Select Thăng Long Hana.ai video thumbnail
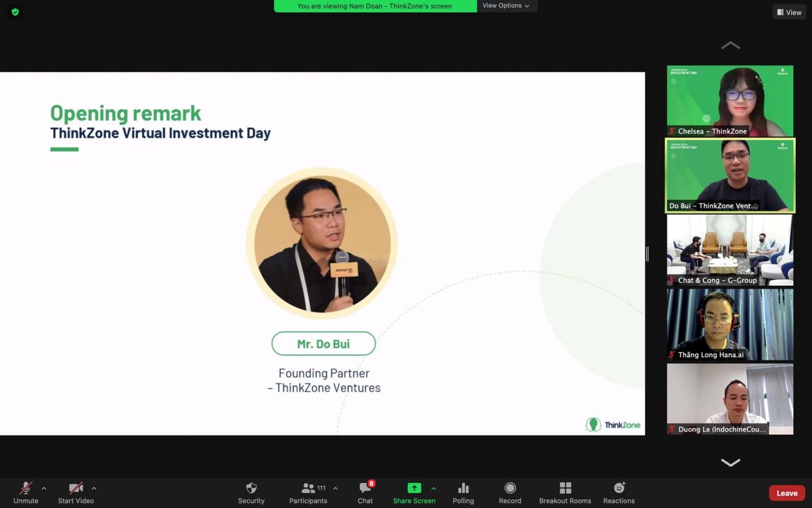 coord(730,324)
